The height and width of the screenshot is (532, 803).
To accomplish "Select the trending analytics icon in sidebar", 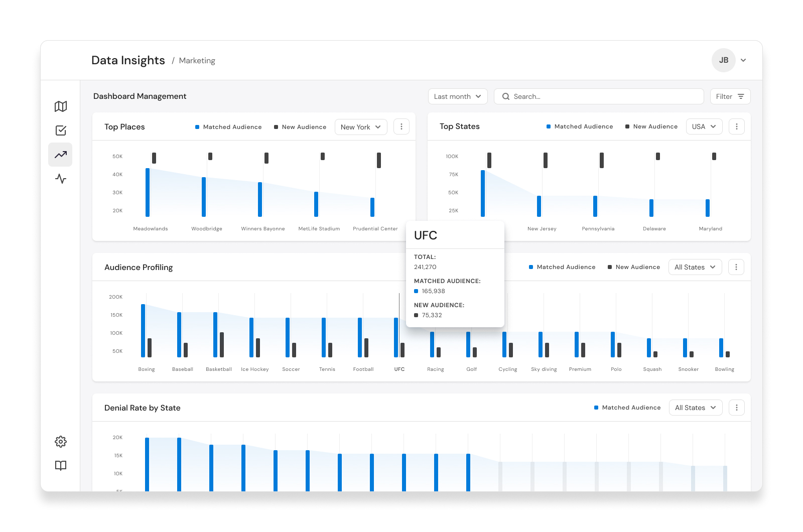I will (x=61, y=155).
